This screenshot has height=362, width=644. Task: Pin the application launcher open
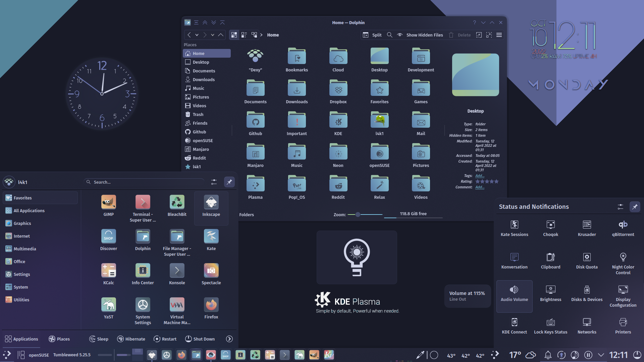tap(229, 182)
